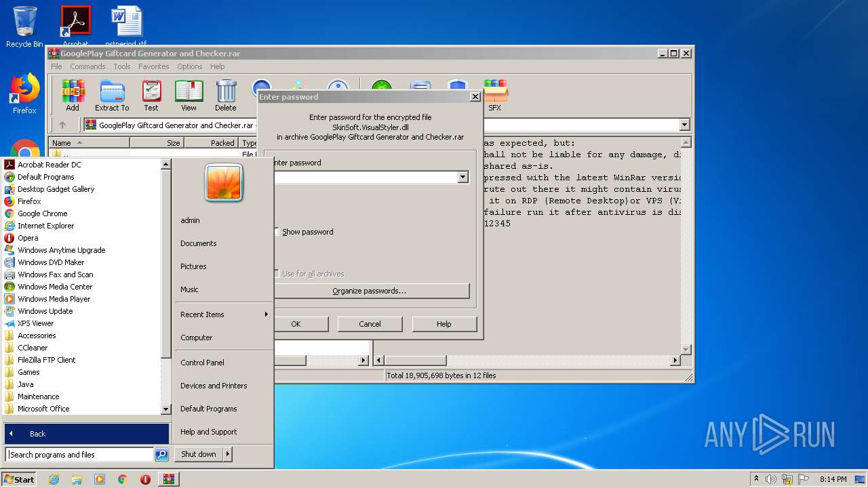
Task: Click the Test archive toolbar icon
Action: [x=151, y=95]
